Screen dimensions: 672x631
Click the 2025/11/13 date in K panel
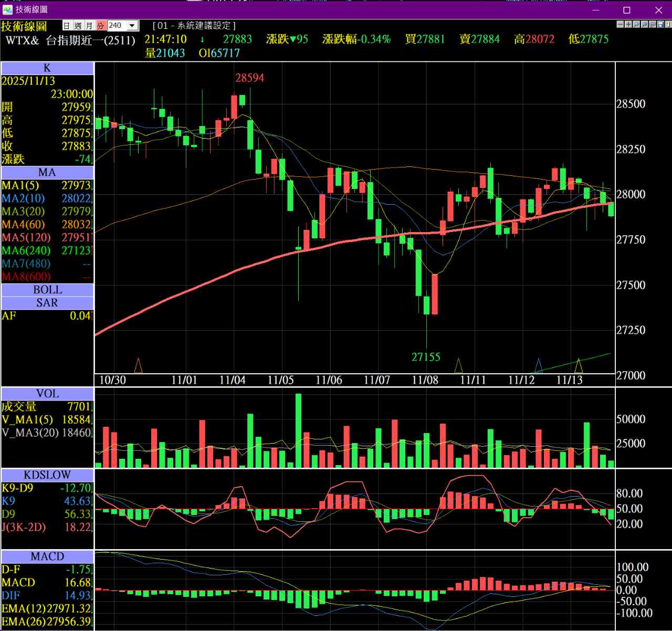click(28, 81)
